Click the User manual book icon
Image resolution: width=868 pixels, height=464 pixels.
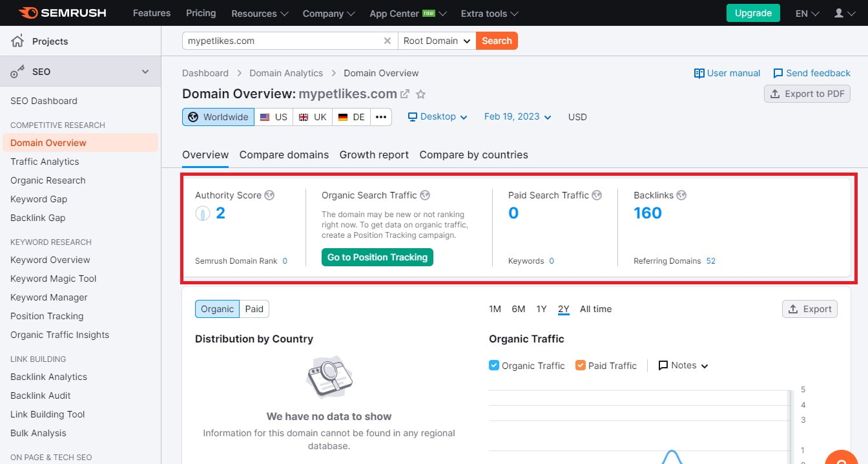(699, 73)
